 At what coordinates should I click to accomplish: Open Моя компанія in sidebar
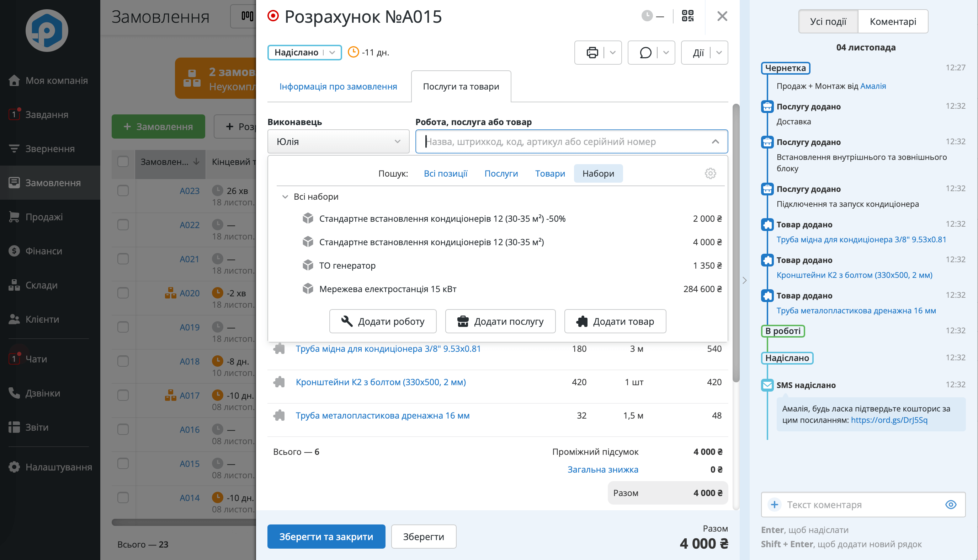click(50, 80)
